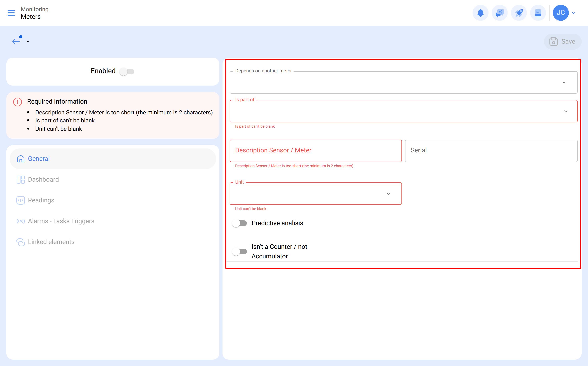
Task: Click the Save button
Action: 562,42
